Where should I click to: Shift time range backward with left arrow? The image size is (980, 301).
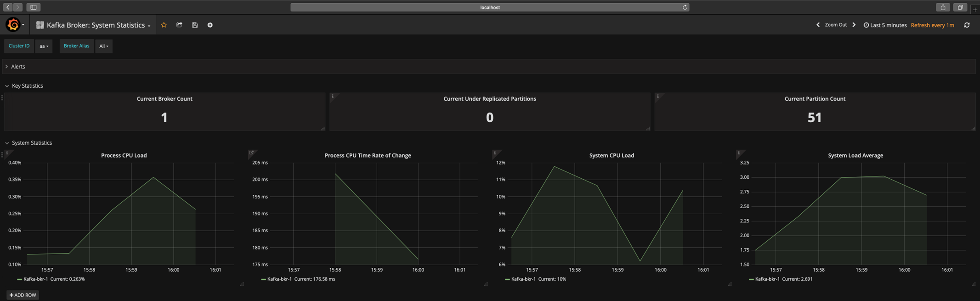pos(818,25)
